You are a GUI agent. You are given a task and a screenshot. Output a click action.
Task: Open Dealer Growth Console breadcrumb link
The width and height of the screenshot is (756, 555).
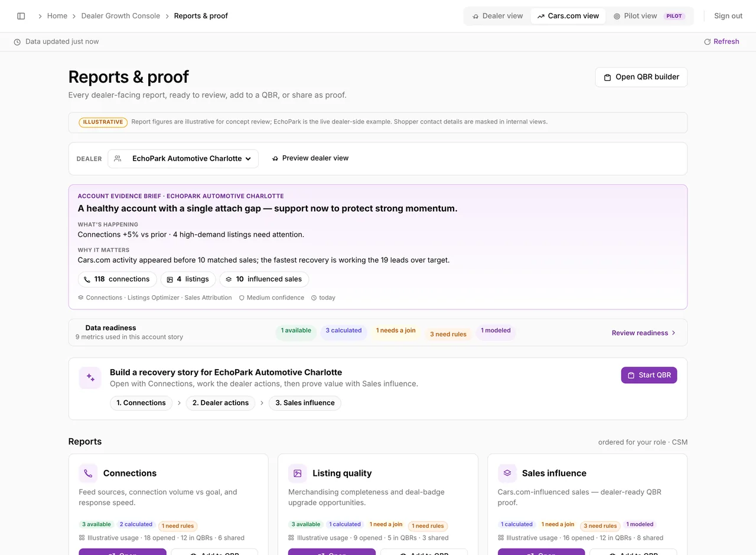point(120,16)
